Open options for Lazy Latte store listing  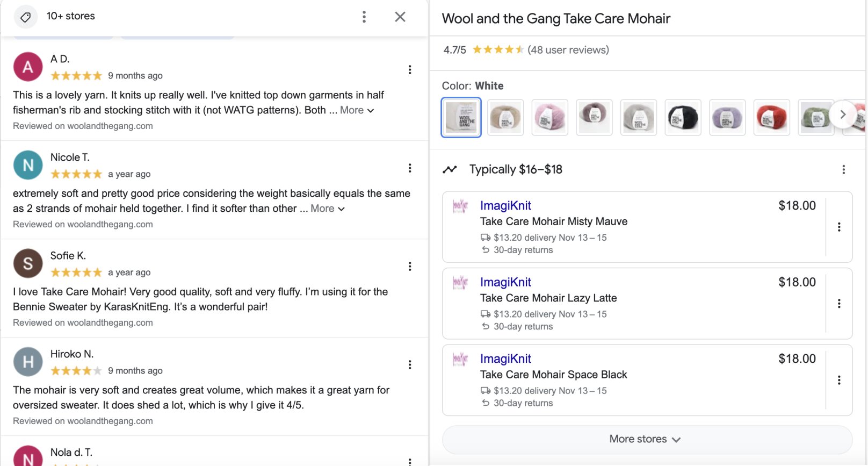tap(839, 304)
